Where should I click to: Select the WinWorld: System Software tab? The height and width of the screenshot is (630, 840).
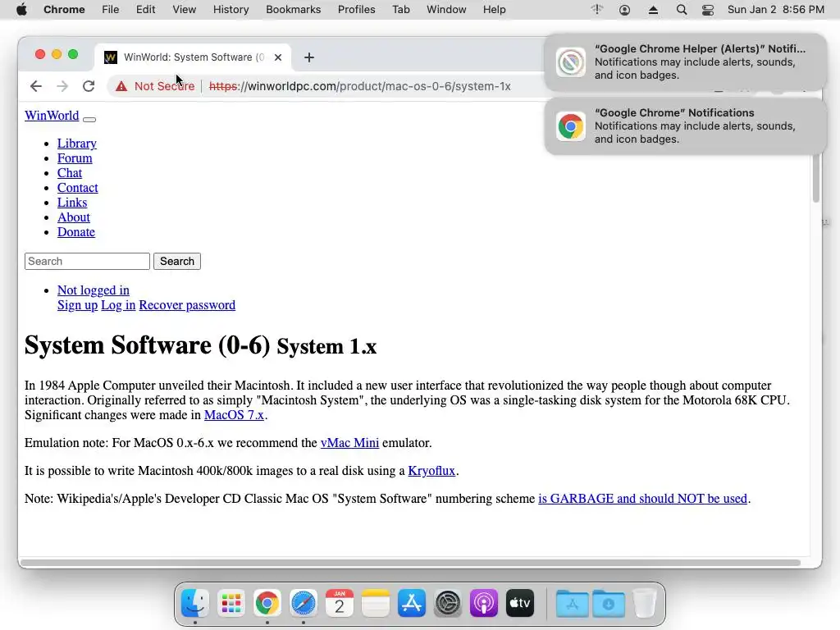coord(193,57)
